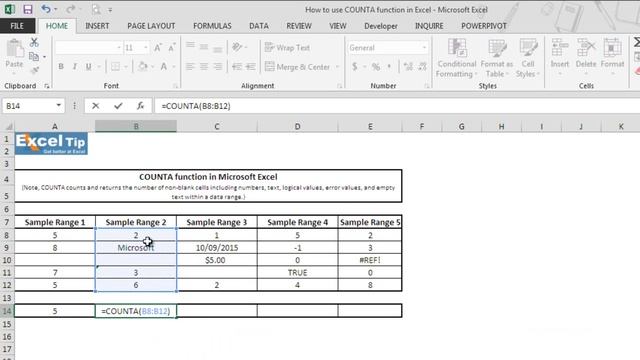Click the Copy icon

click(x=34, y=56)
